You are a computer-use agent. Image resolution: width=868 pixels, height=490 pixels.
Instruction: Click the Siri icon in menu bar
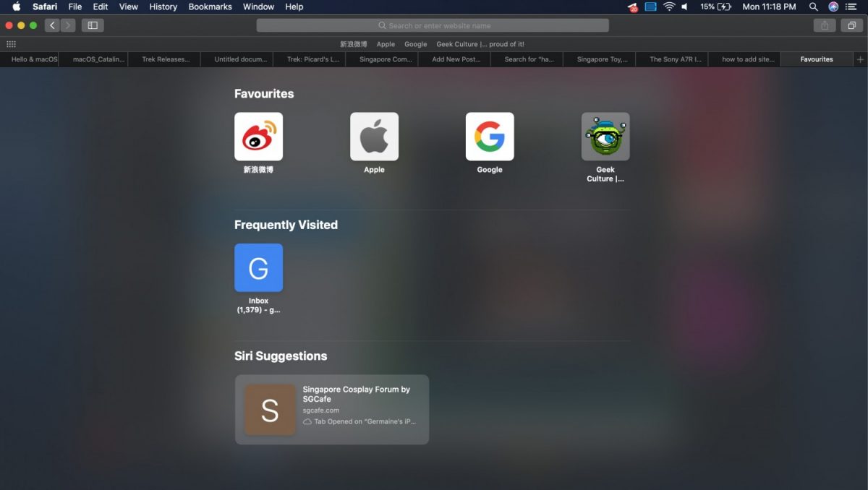pos(833,7)
